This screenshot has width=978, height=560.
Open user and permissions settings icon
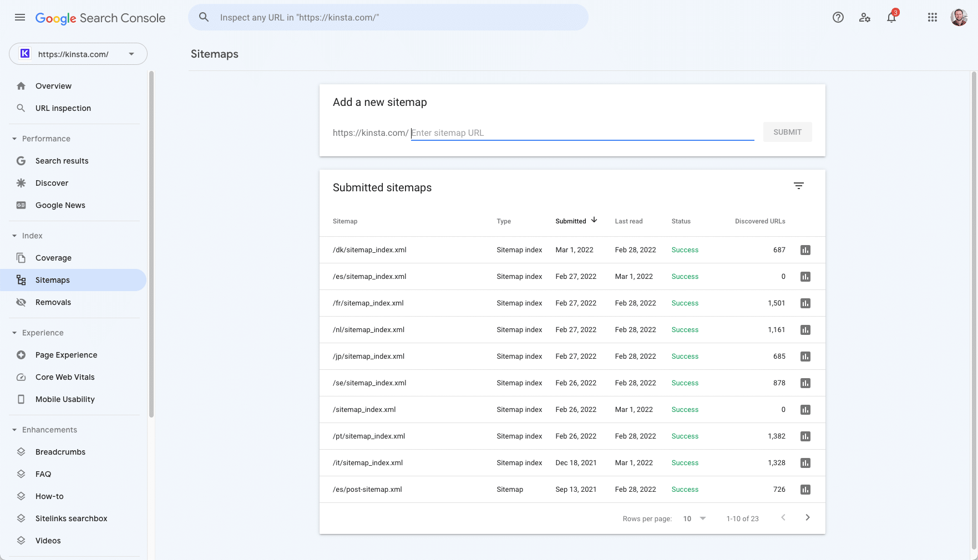click(864, 17)
